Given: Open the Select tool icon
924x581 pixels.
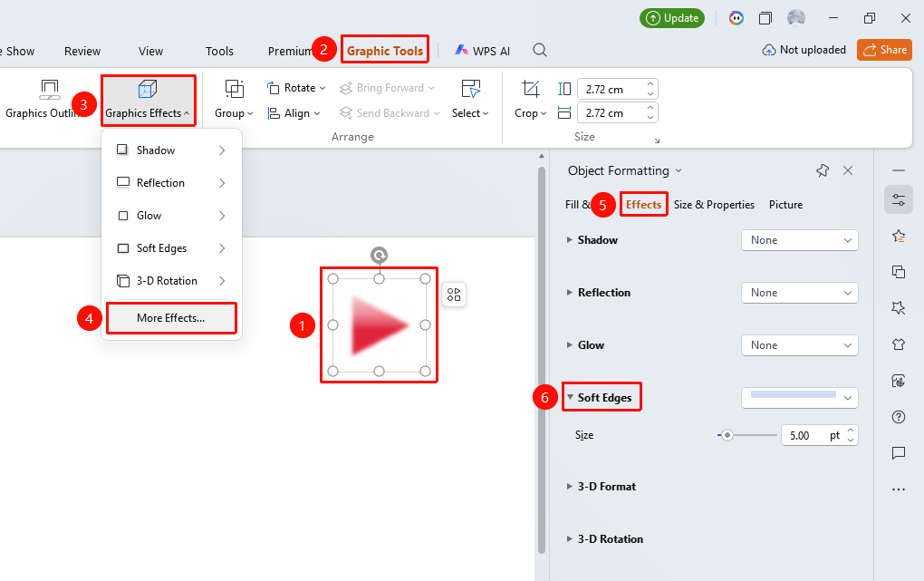Looking at the screenshot, I should click(470, 89).
